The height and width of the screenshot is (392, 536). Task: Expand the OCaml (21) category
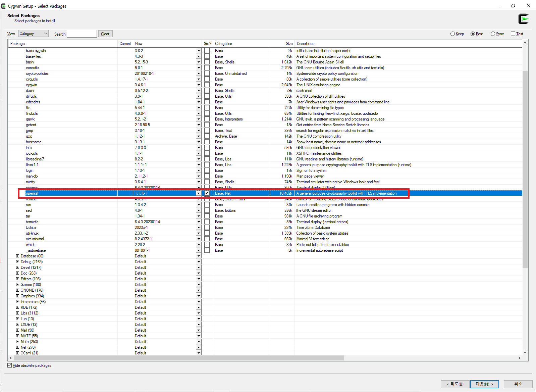point(18,353)
